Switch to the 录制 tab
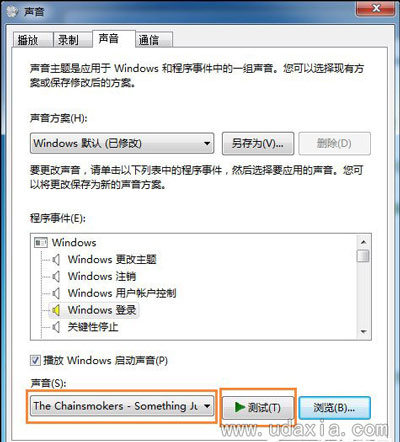The width and height of the screenshot is (400, 442). coord(72,40)
